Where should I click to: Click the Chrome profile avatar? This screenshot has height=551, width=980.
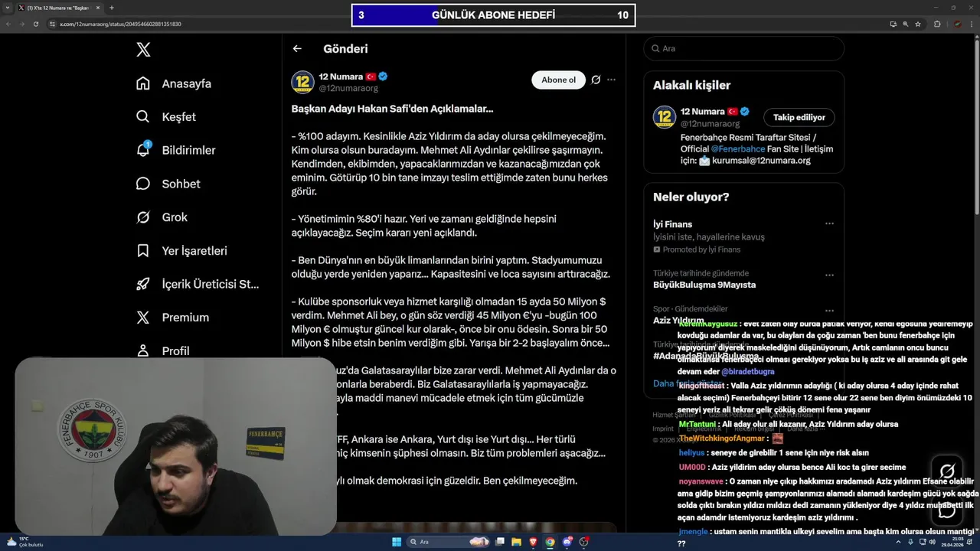pyautogui.click(x=957, y=24)
